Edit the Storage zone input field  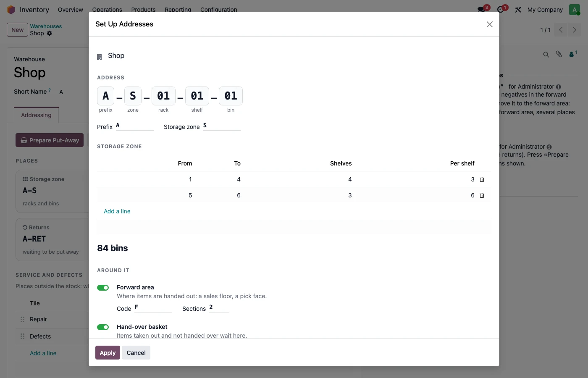click(x=222, y=126)
